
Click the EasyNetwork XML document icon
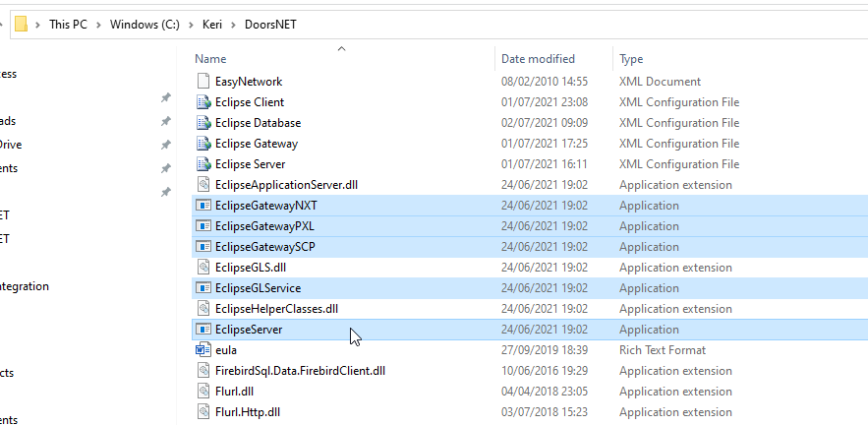[203, 82]
